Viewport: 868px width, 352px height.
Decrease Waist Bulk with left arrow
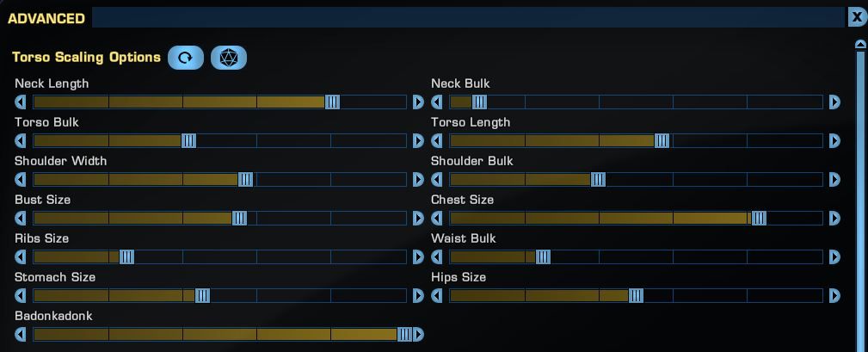[x=437, y=256]
